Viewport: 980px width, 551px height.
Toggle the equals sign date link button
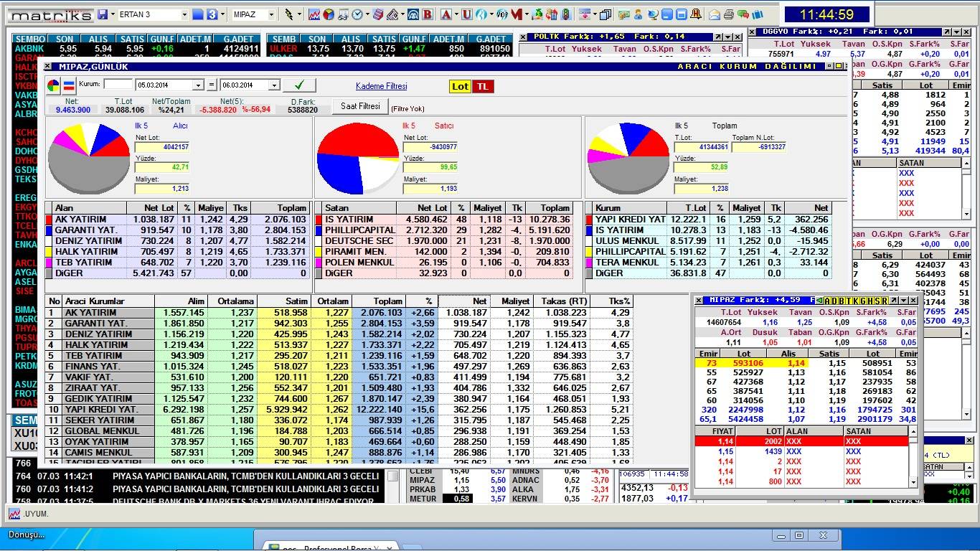(x=211, y=85)
